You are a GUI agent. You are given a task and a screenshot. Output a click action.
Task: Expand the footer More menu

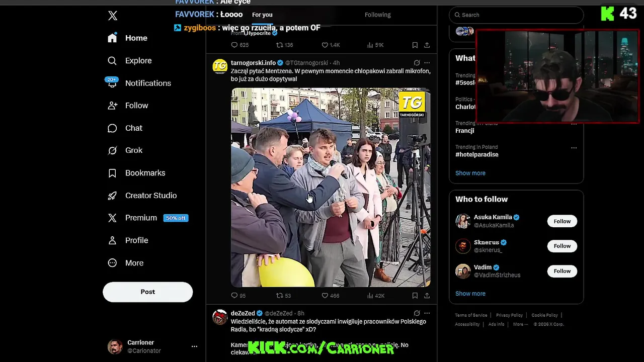pyautogui.click(x=520, y=324)
